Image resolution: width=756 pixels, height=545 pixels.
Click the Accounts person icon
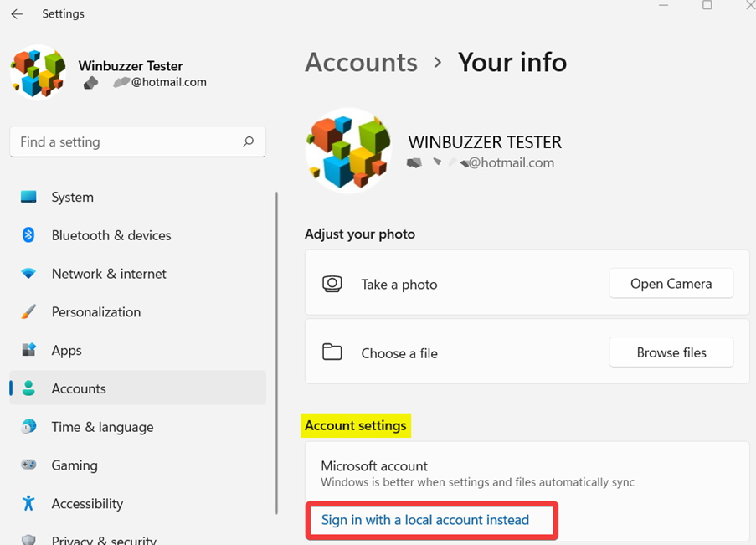tap(28, 388)
